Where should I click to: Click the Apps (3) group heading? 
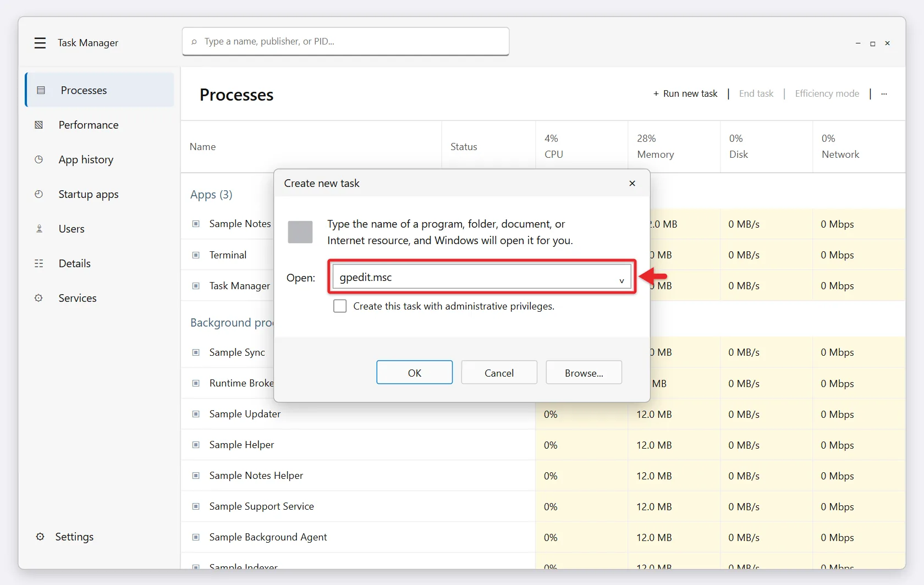pyautogui.click(x=211, y=195)
